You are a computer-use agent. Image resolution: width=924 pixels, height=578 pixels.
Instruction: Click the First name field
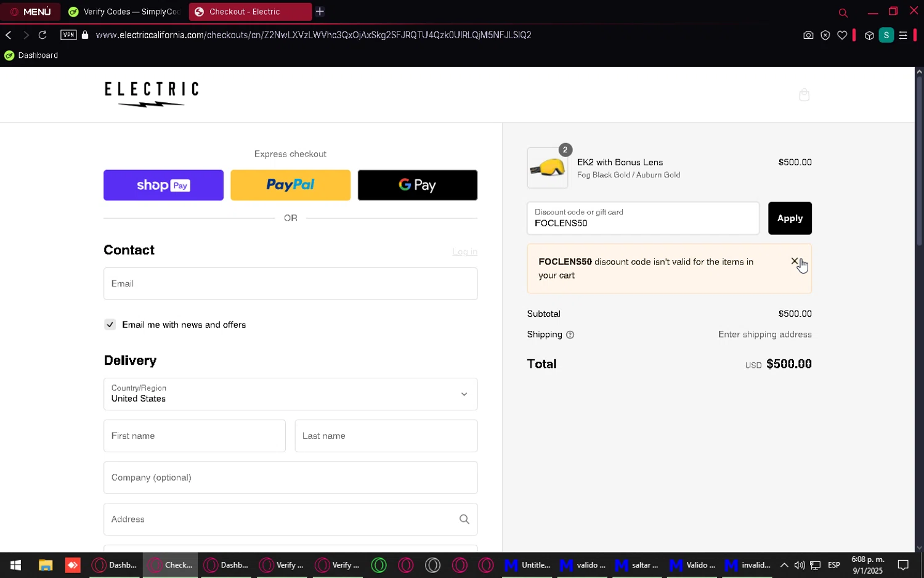point(195,436)
